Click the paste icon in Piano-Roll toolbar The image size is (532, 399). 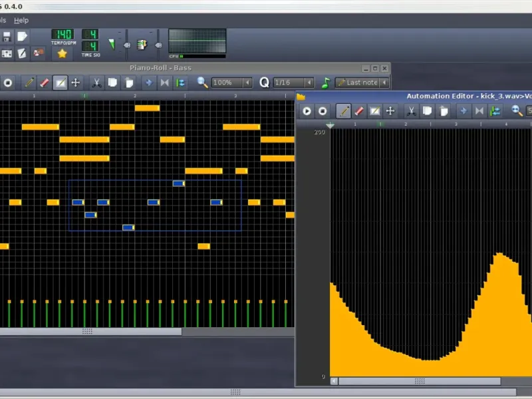(x=129, y=82)
